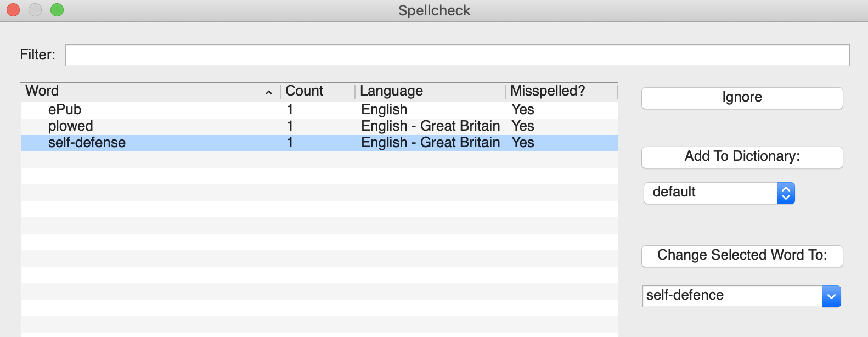868x337 pixels.
Task: Click the English - Great Britain cell for plowed
Action: (430, 126)
